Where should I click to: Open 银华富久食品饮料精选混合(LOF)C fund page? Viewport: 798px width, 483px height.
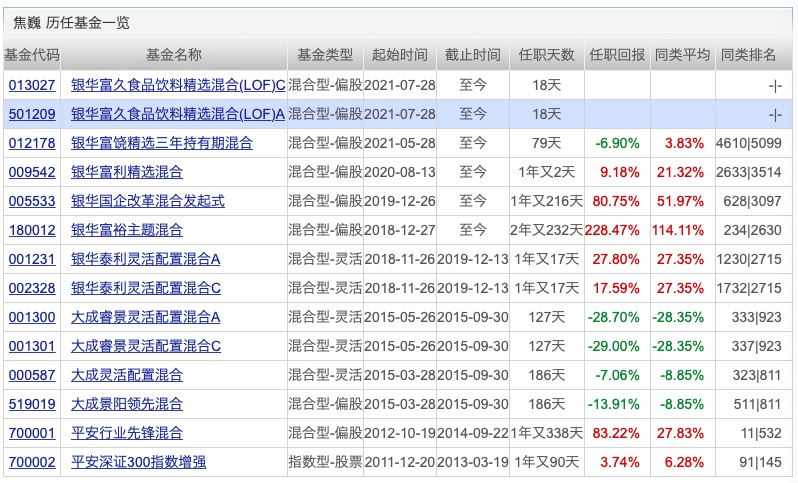pyautogui.click(x=178, y=85)
